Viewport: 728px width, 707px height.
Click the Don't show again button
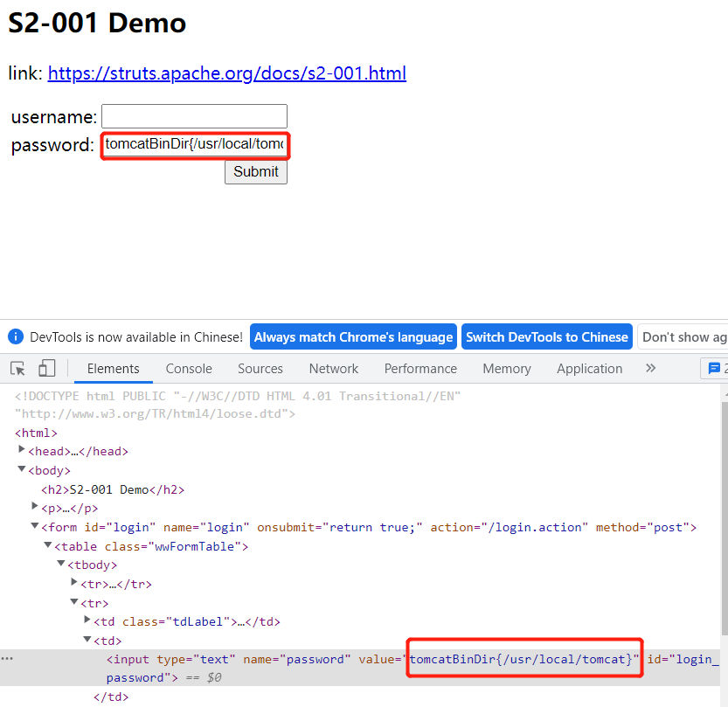(x=683, y=336)
